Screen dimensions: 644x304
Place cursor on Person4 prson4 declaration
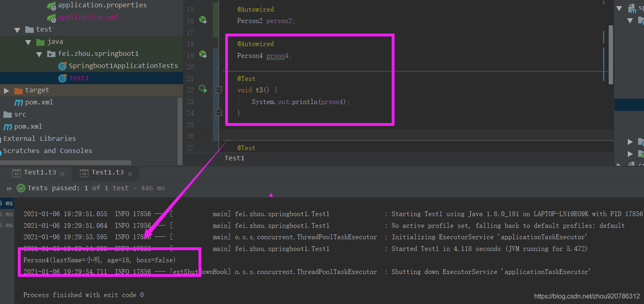click(x=264, y=56)
